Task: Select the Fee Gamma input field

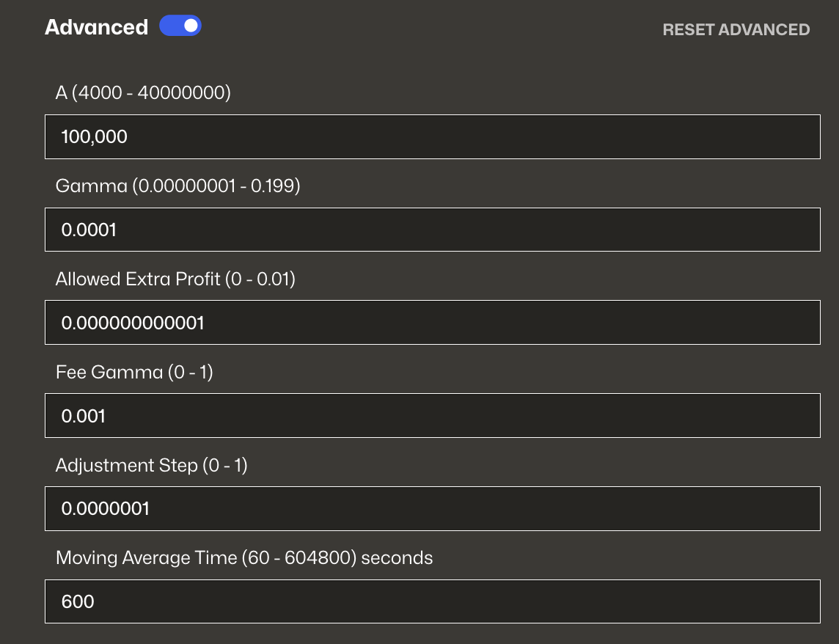Action: [432, 415]
